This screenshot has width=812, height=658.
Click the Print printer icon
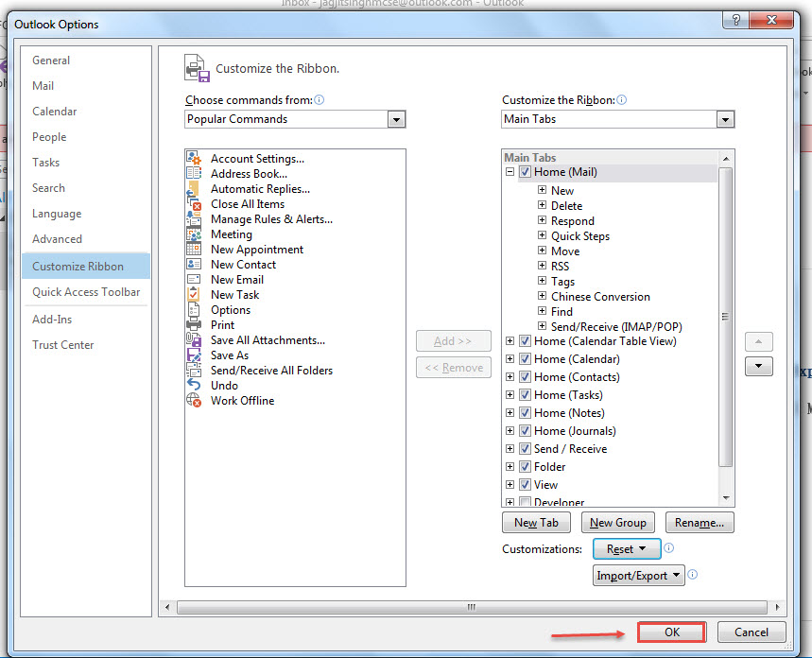click(194, 325)
